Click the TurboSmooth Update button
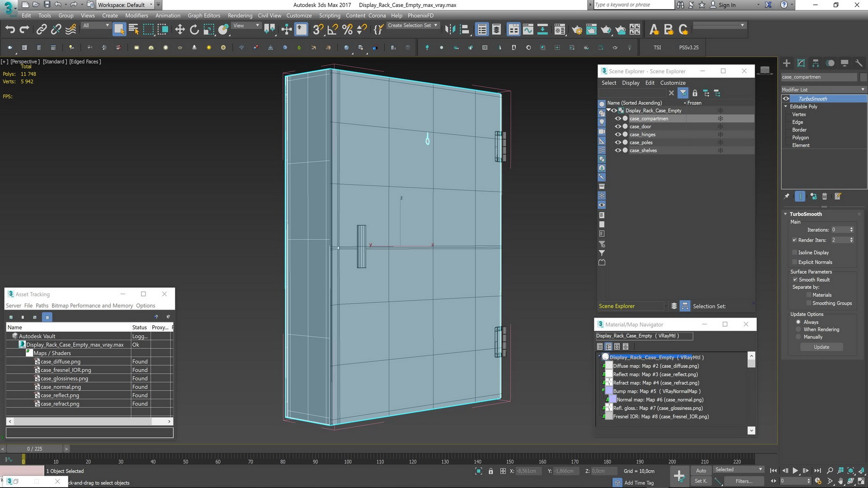This screenshot has width=868, height=488. [x=821, y=347]
